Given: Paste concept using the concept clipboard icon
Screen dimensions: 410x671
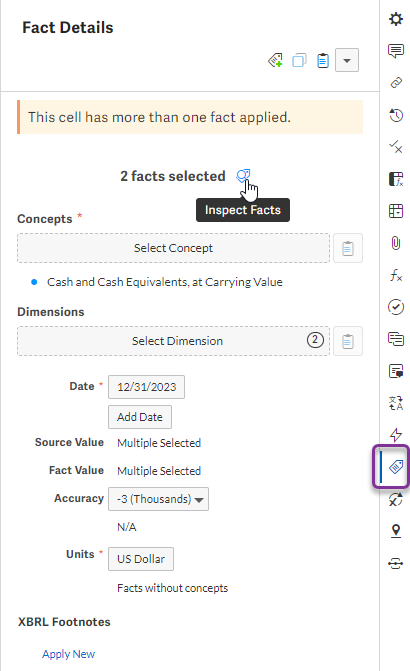Looking at the screenshot, I should (348, 248).
